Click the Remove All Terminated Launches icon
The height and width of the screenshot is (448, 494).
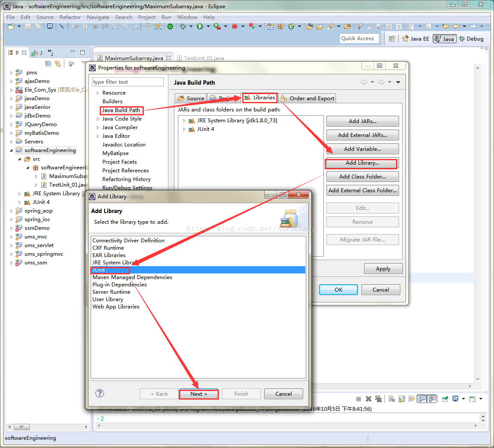click(x=378, y=399)
